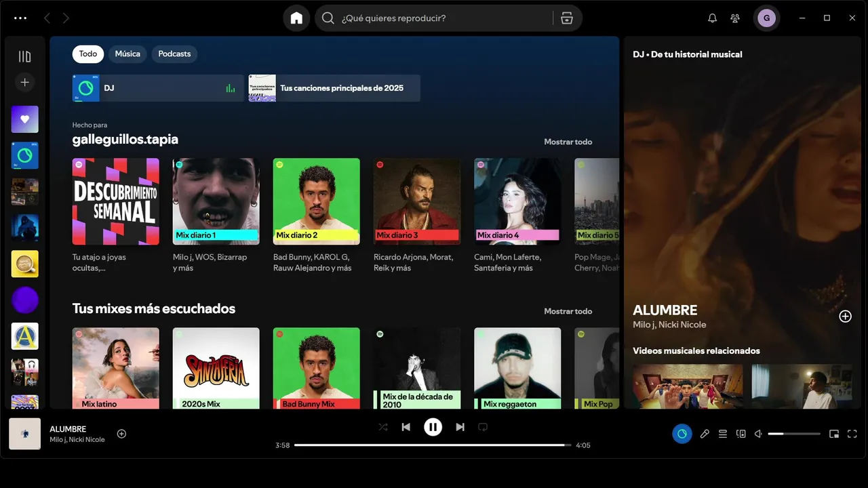Open the DJ shortcut card
The image size is (868, 488).
coord(158,88)
